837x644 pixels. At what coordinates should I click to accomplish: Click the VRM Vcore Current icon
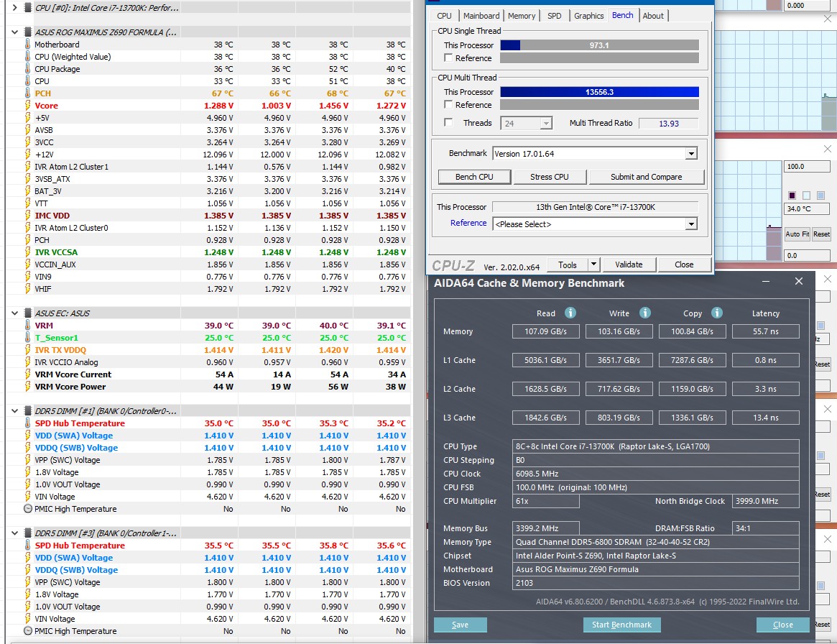28,374
